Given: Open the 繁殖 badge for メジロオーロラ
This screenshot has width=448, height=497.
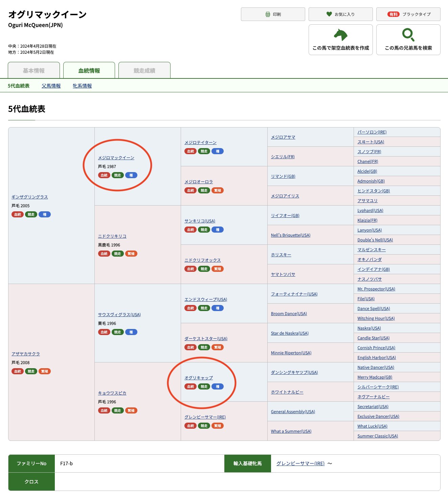Looking at the screenshot, I should click(218, 190).
